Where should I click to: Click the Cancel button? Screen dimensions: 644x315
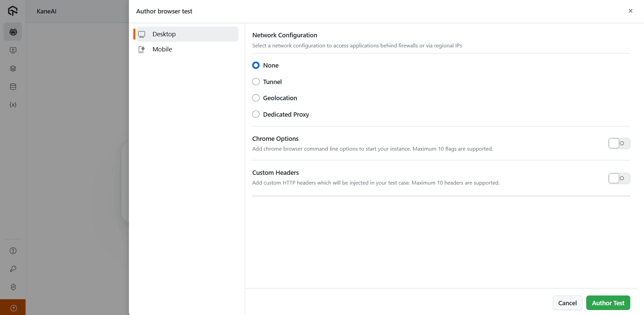[567, 303]
